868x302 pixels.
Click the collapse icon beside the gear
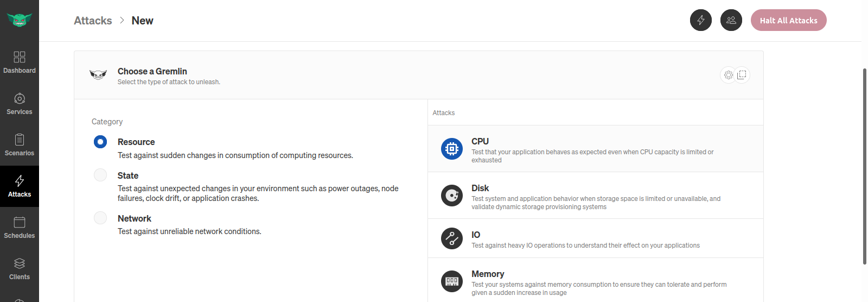click(x=742, y=74)
